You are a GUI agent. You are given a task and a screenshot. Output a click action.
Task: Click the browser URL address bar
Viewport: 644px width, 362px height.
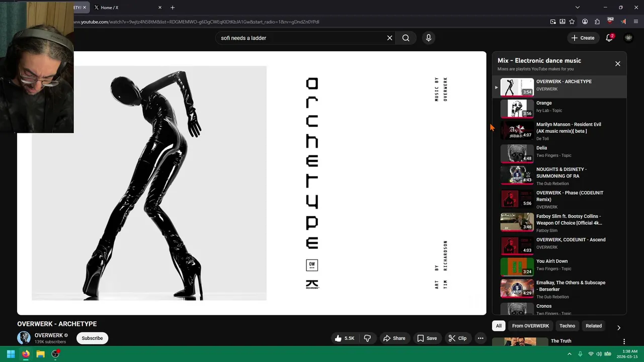pos(302,22)
